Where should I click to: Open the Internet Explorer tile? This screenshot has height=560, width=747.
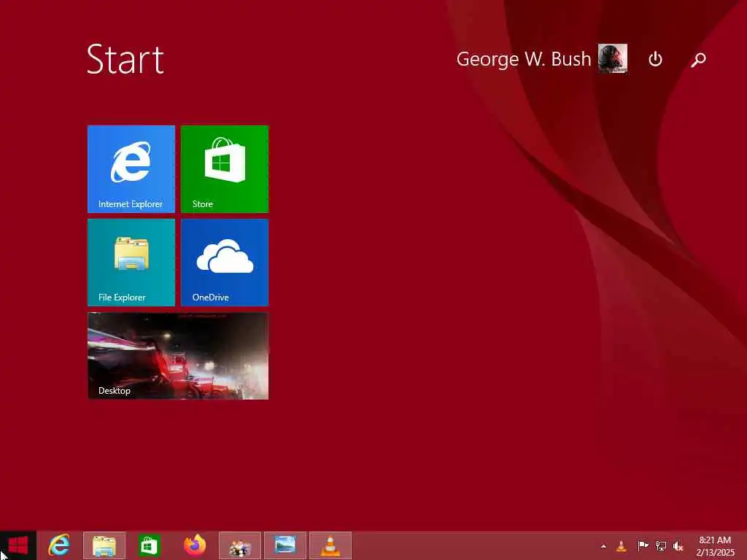point(131,169)
